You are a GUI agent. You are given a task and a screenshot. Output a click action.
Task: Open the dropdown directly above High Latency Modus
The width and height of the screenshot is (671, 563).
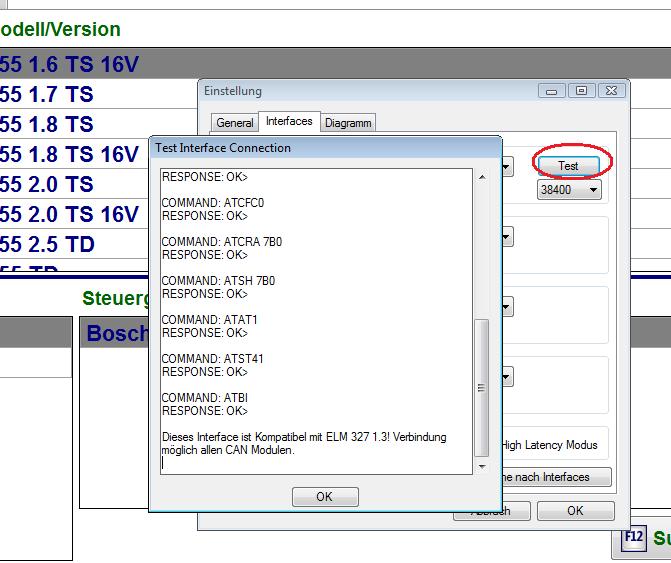(508, 377)
